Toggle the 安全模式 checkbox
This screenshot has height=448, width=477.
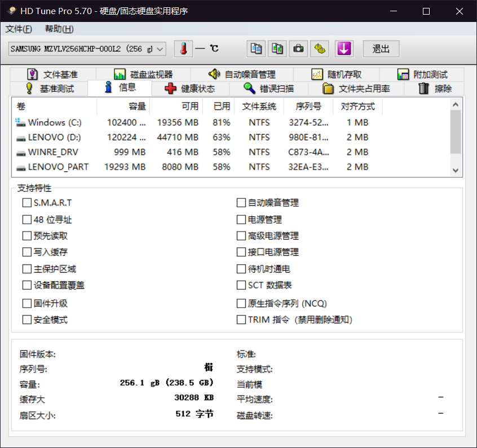pyautogui.click(x=26, y=320)
